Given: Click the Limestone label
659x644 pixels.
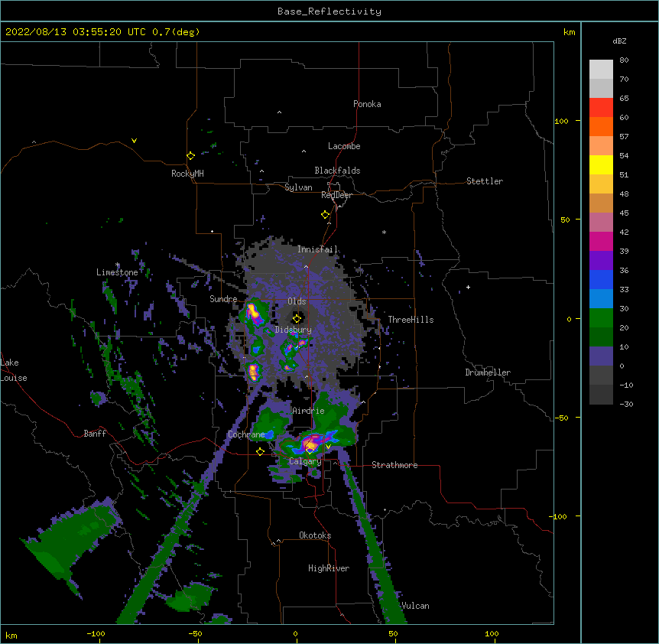Looking at the screenshot, I should (x=117, y=272).
